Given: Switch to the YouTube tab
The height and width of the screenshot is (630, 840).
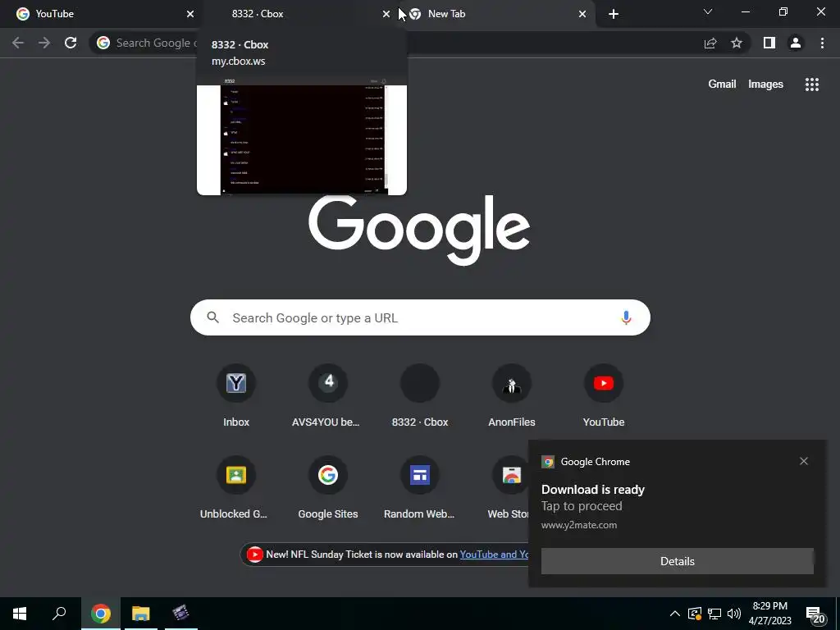Looking at the screenshot, I should [x=101, y=14].
